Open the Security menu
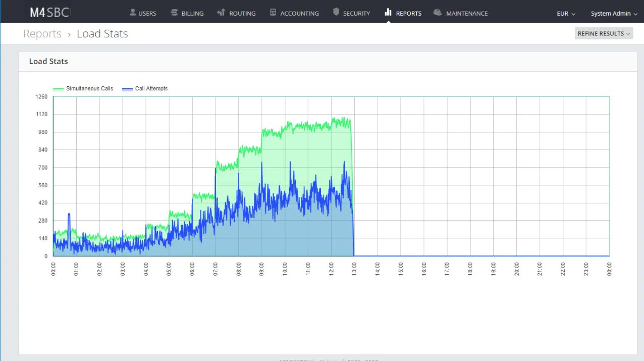 point(351,13)
